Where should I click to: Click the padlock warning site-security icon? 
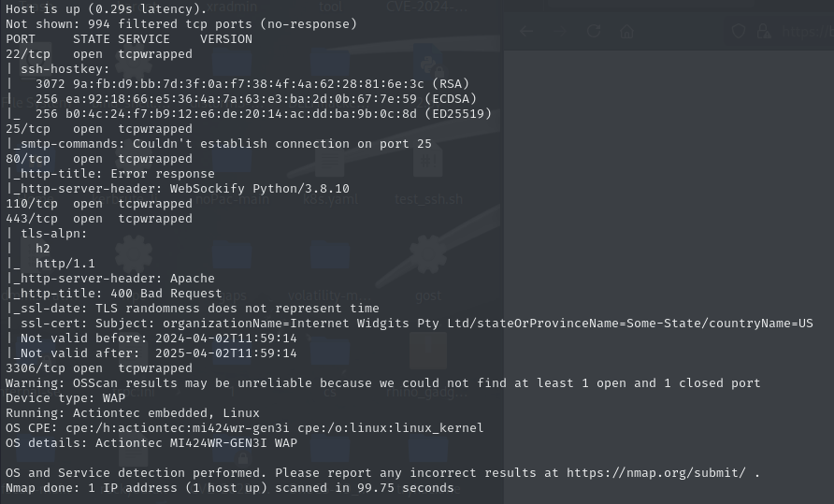pyautogui.click(x=764, y=32)
